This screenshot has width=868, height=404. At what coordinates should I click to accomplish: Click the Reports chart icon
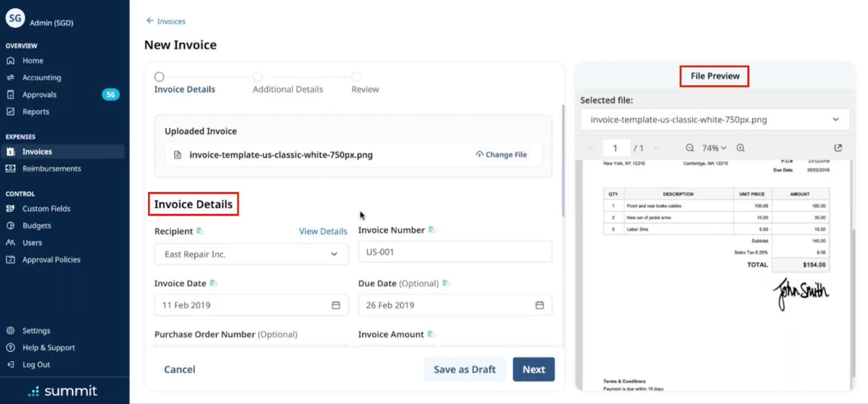click(10, 111)
